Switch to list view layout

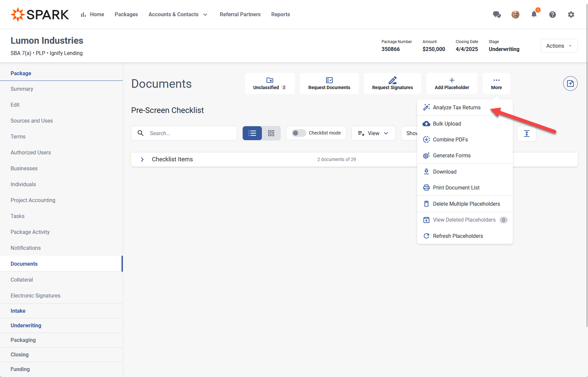click(x=252, y=133)
